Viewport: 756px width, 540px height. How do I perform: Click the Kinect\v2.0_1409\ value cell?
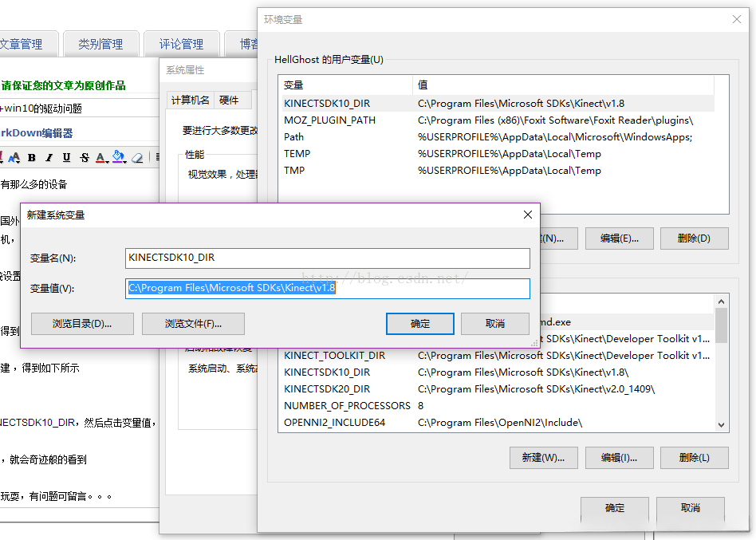pyautogui.click(x=536, y=388)
